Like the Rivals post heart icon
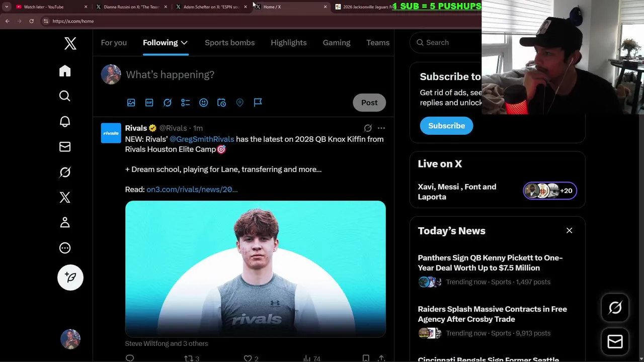 click(248, 358)
